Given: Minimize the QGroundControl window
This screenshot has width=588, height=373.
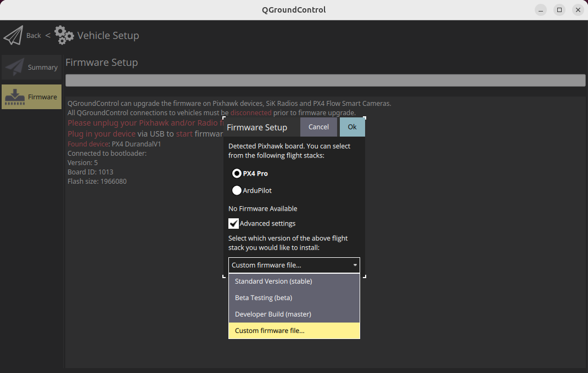Looking at the screenshot, I should [541, 10].
